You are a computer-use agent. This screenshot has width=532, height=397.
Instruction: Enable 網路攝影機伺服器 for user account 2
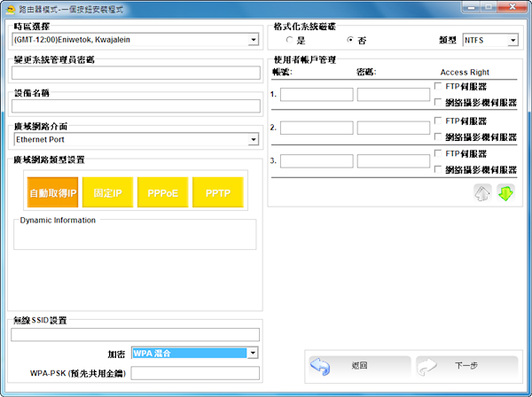pos(438,136)
